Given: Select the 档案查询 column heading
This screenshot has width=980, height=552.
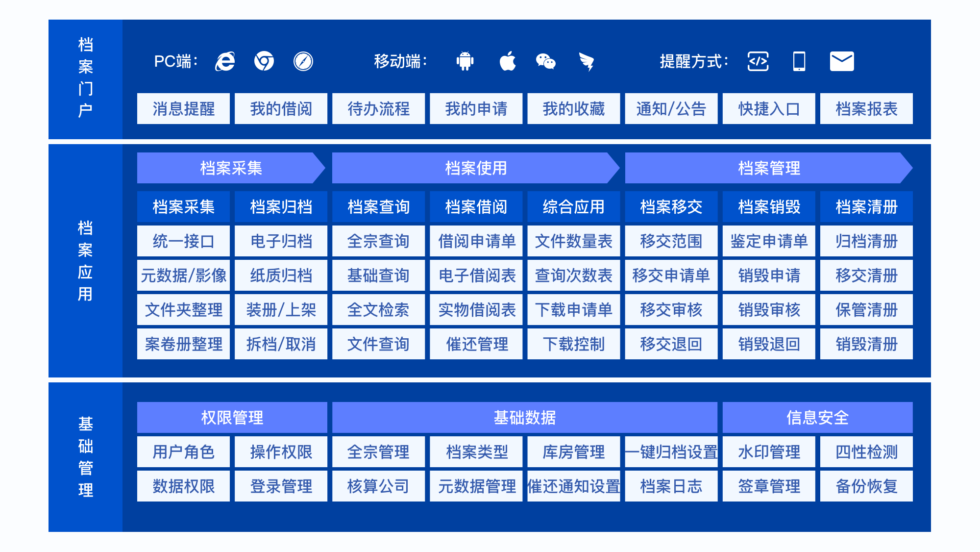Looking at the screenshot, I should pyautogui.click(x=378, y=206).
